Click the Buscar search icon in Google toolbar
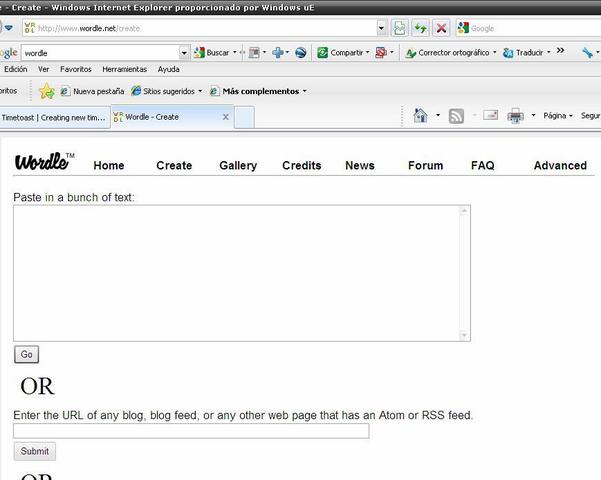Image resolution: width=601 pixels, height=480 pixels. click(199, 53)
